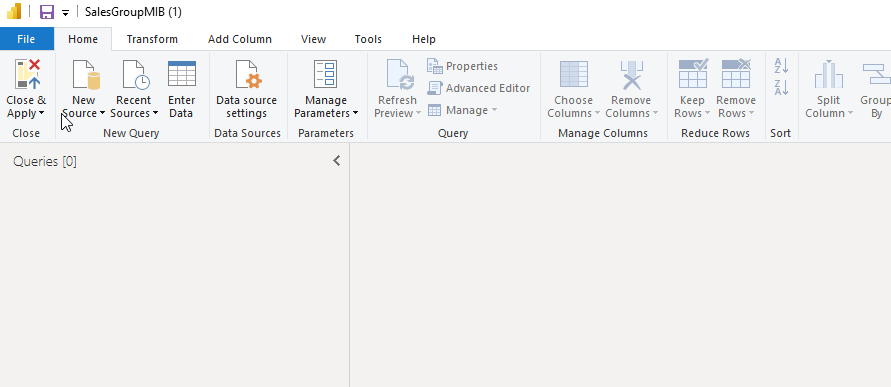Click the Remove Rows icon
Image resolution: width=891 pixels, height=387 pixels.
tap(736, 73)
